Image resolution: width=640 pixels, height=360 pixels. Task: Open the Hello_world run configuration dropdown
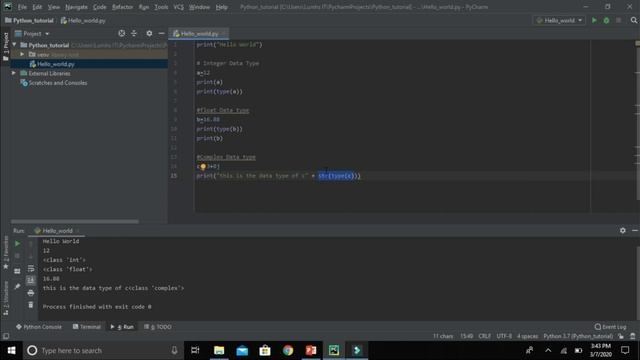(x=559, y=20)
